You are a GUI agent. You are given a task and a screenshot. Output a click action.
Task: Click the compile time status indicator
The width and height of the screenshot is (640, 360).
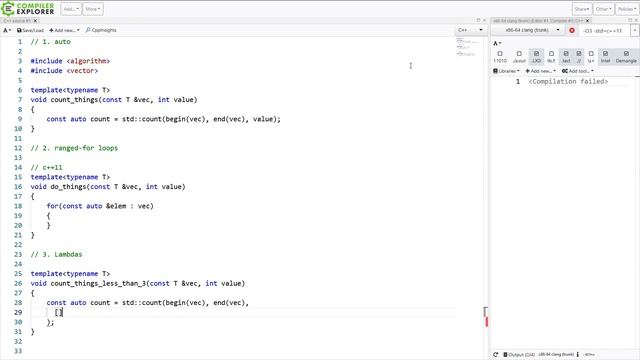pos(589,355)
